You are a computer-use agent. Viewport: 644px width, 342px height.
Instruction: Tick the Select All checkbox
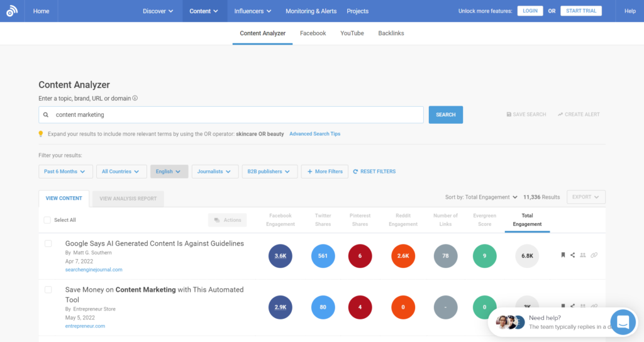47,220
